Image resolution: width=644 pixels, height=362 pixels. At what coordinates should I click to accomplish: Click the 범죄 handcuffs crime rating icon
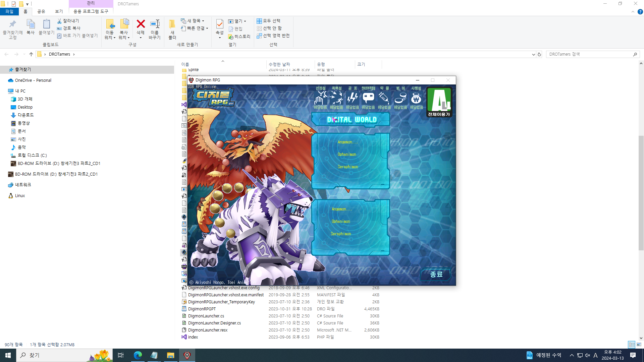400,98
